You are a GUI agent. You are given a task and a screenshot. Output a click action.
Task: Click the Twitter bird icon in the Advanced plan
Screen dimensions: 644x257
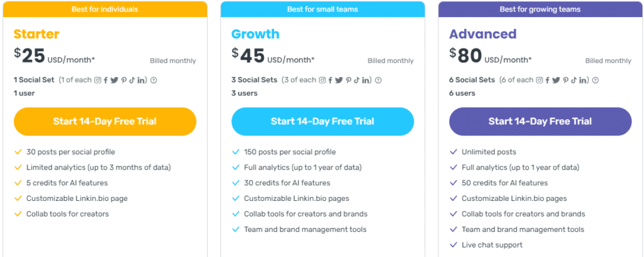click(555, 80)
